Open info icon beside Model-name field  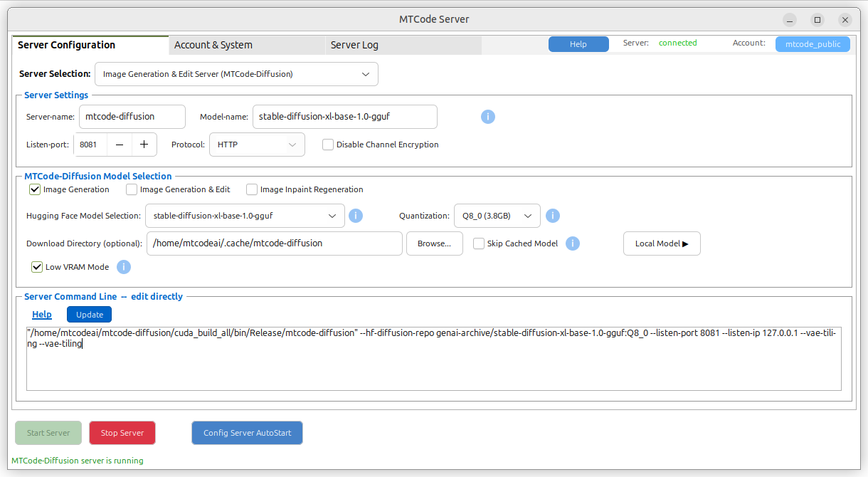pyautogui.click(x=488, y=117)
